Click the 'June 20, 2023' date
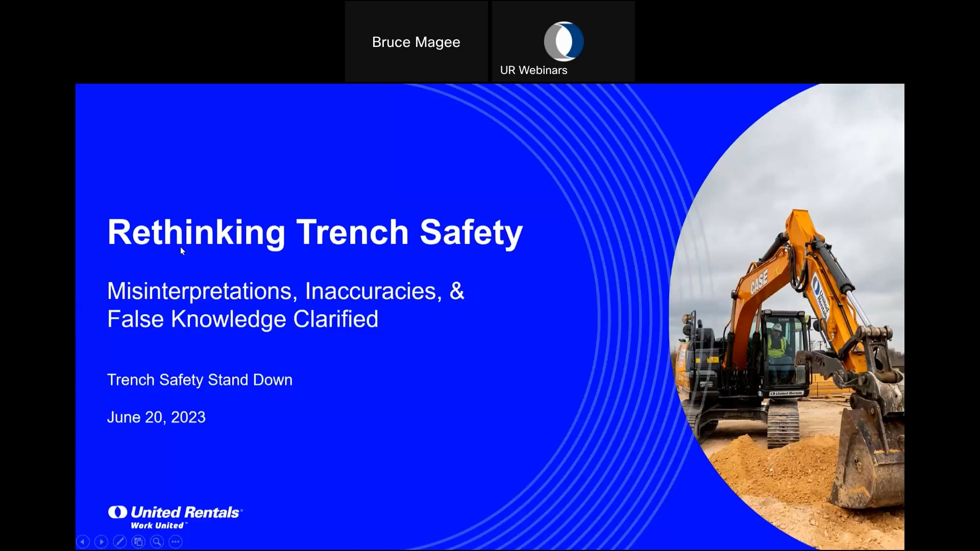Screen dimensions: 980x551 tap(156, 417)
